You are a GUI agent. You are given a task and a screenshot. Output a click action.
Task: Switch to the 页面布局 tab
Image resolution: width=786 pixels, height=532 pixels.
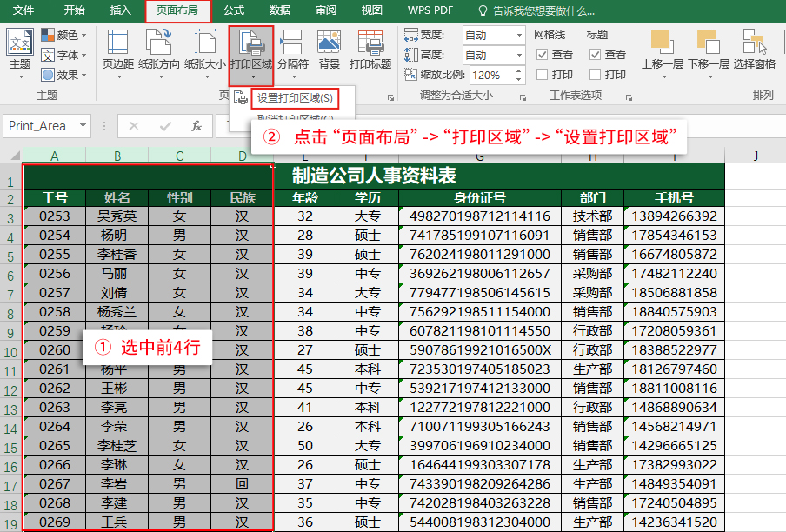(177, 10)
